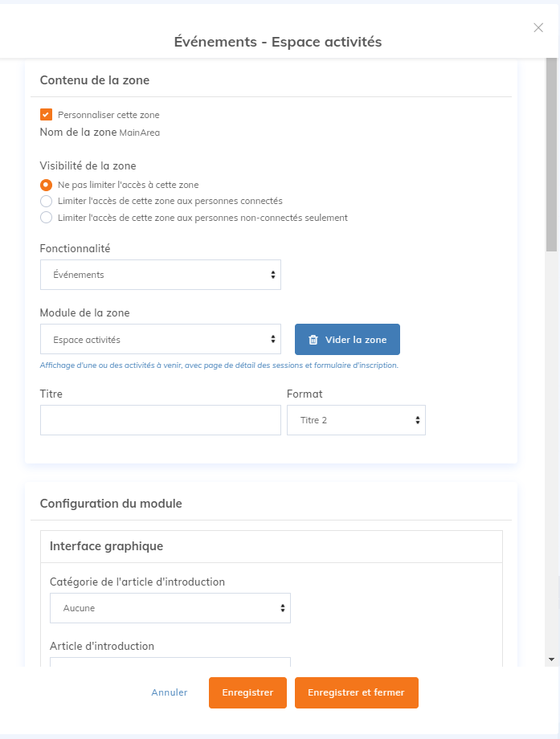560x739 pixels.
Task: Click the scrollbar down arrow
Action: (551, 659)
